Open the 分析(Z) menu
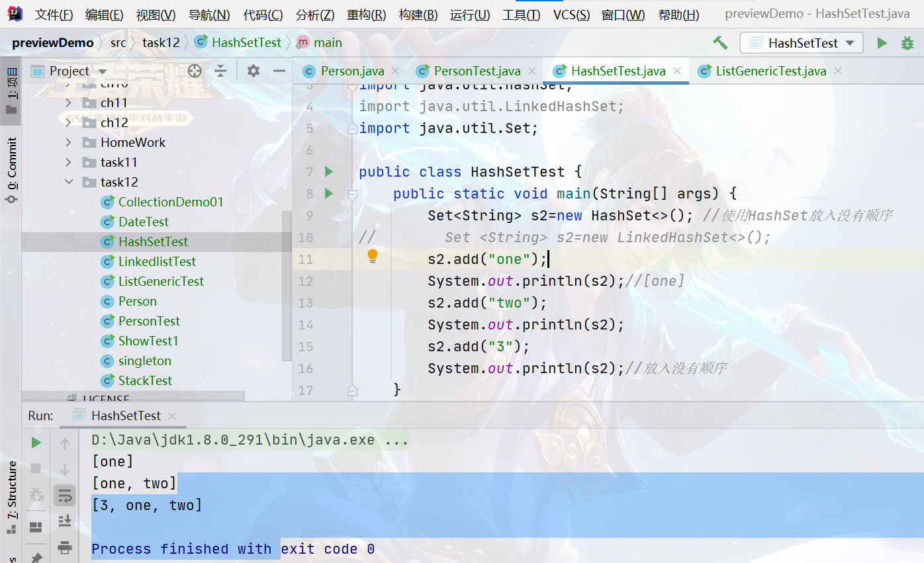 [315, 15]
